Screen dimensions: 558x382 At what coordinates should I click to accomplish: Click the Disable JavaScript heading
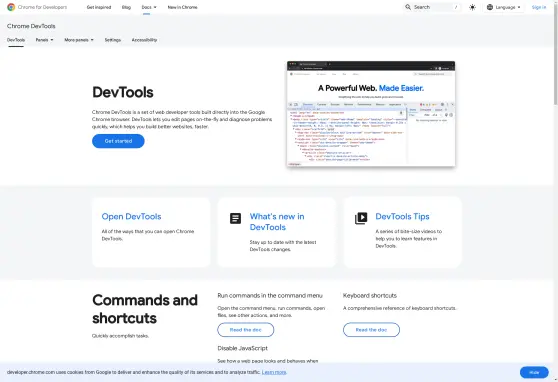coord(242,348)
